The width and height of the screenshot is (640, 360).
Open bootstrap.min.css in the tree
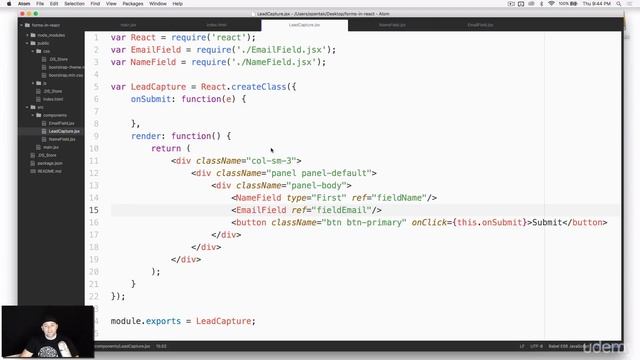coord(66,76)
